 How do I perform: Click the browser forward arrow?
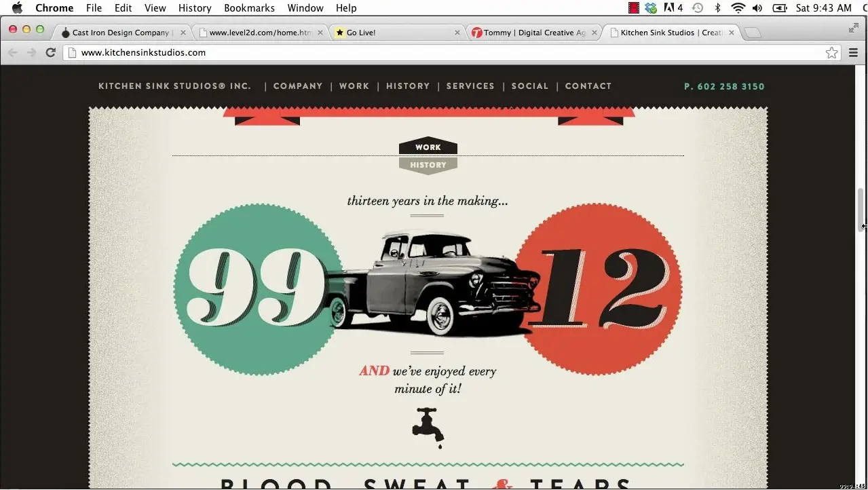tap(31, 52)
